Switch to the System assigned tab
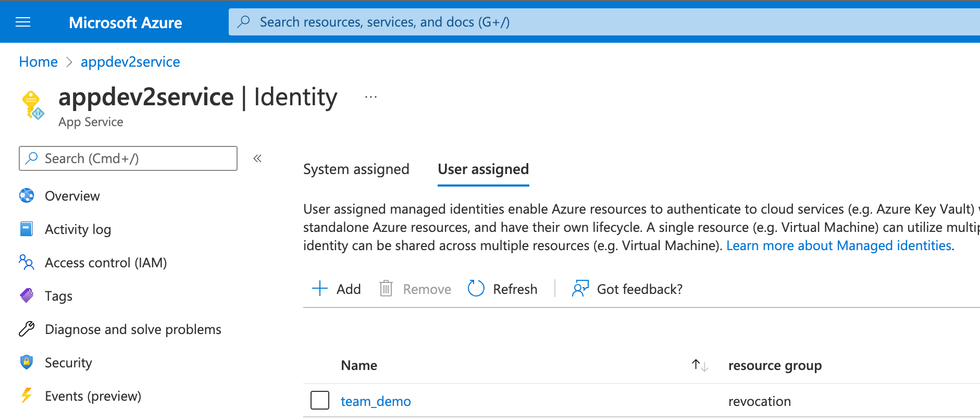The width and height of the screenshot is (980, 420). pos(356,169)
